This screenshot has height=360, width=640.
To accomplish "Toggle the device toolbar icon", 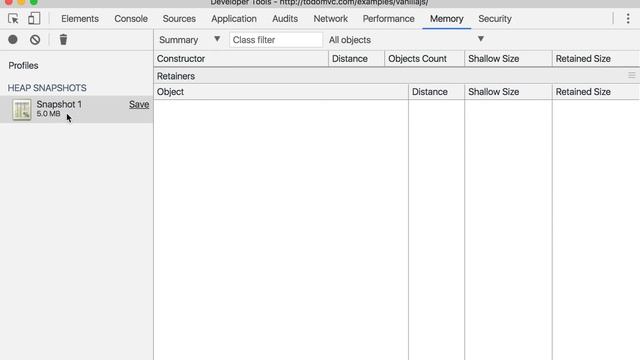I will point(34,18).
